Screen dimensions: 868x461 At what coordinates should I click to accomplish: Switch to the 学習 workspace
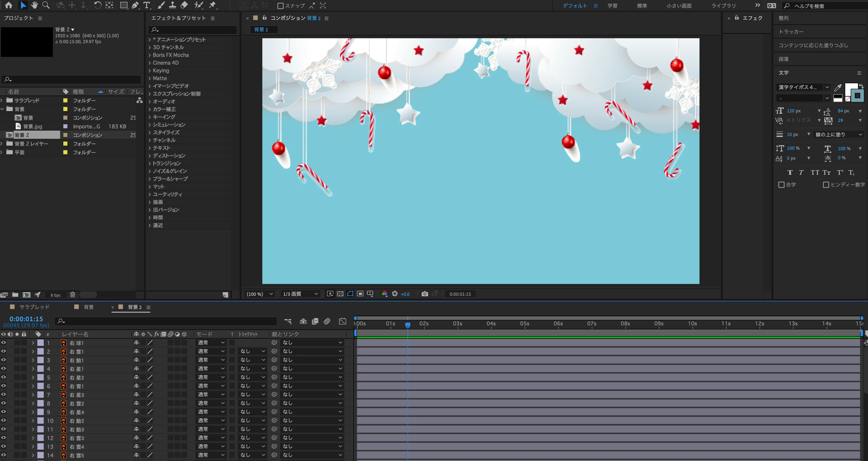click(612, 6)
